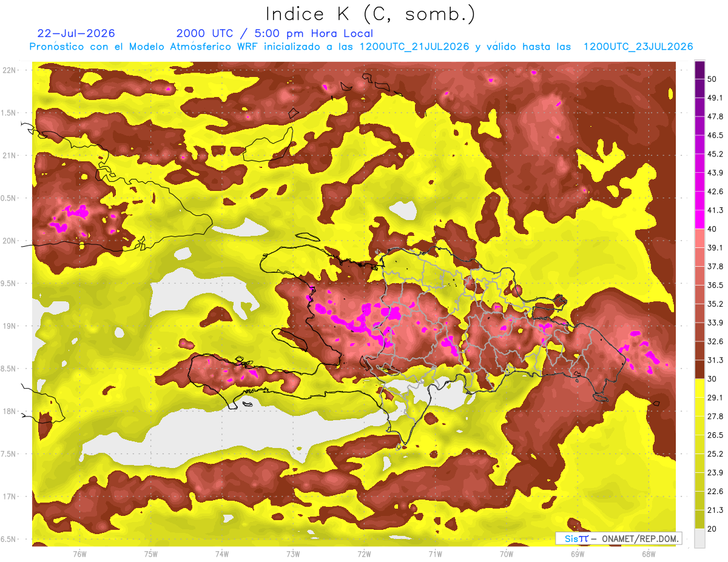Click the latitude axis label '20N'
Viewport: 728px width, 562px height.
[10, 241]
